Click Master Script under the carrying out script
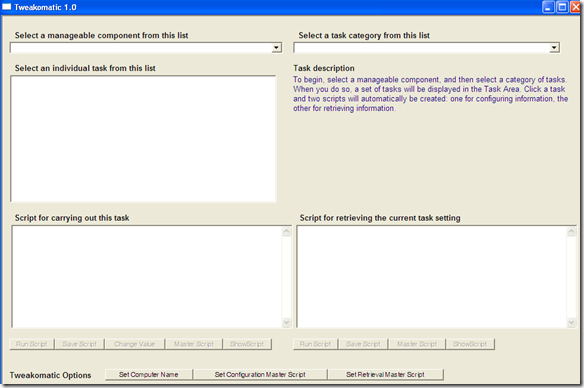Image resolution: width=584 pixels, height=388 pixels. [x=194, y=344]
